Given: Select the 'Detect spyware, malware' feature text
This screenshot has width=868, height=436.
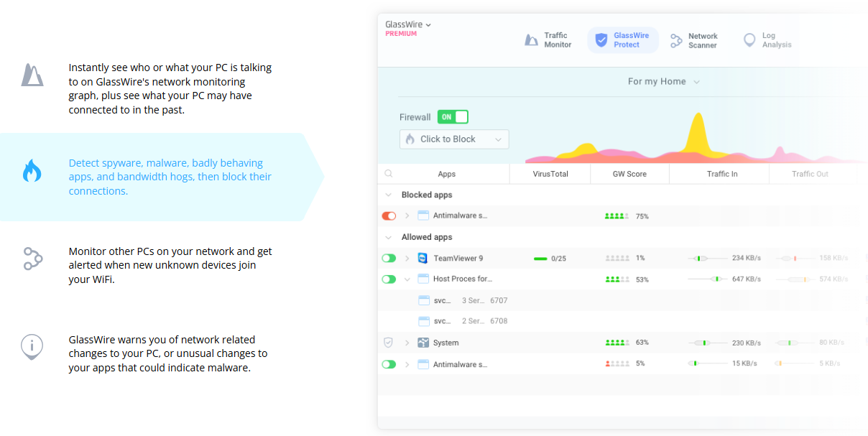Looking at the screenshot, I should (x=170, y=177).
